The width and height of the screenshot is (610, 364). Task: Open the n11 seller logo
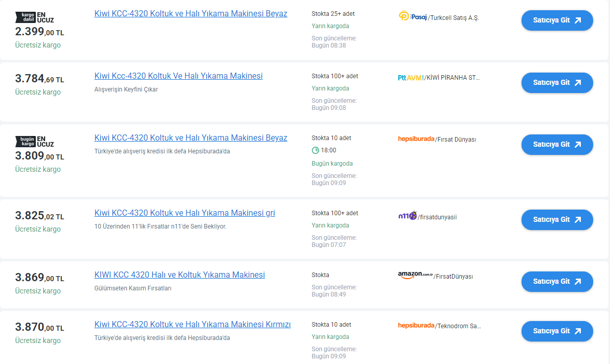(408, 215)
